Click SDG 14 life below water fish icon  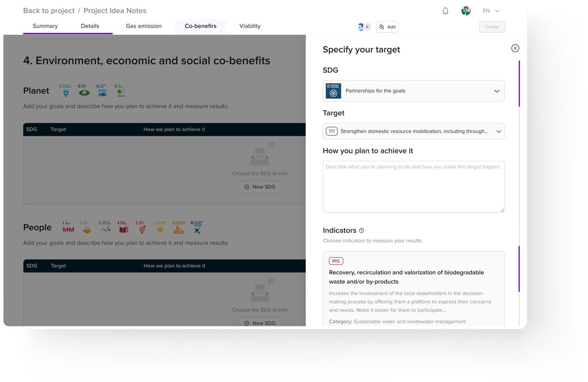[x=102, y=91]
